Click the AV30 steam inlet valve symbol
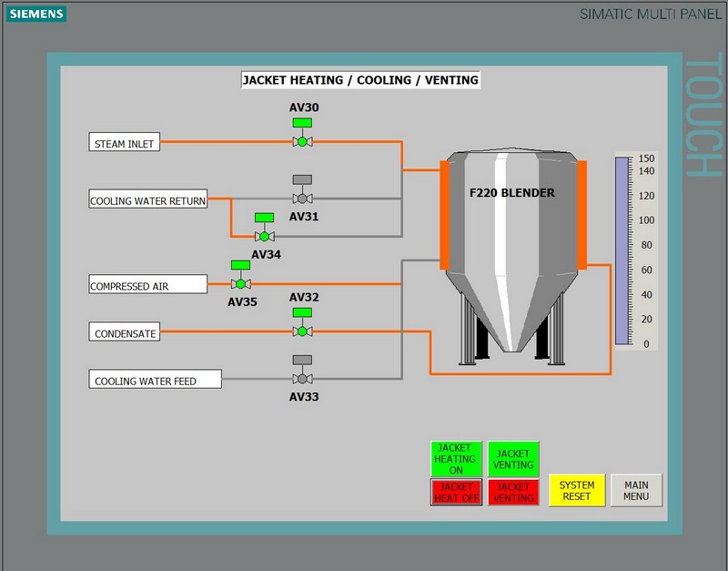 point(302,133)
